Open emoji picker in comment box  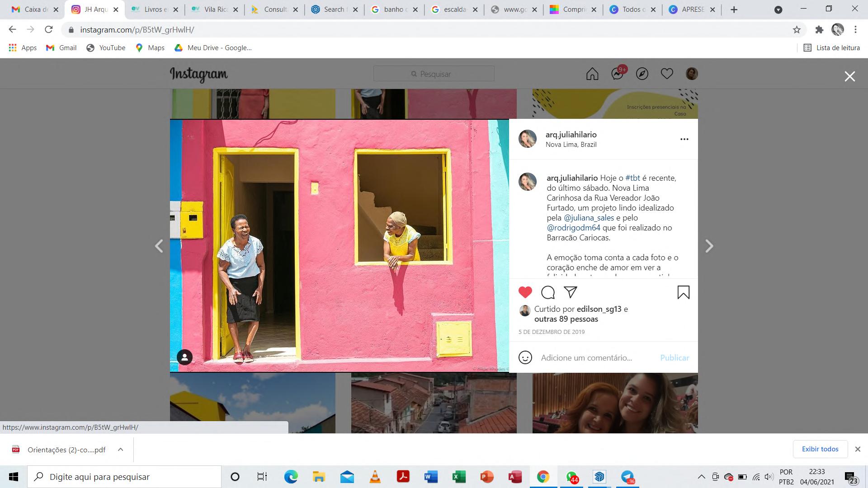click(525, 357)
